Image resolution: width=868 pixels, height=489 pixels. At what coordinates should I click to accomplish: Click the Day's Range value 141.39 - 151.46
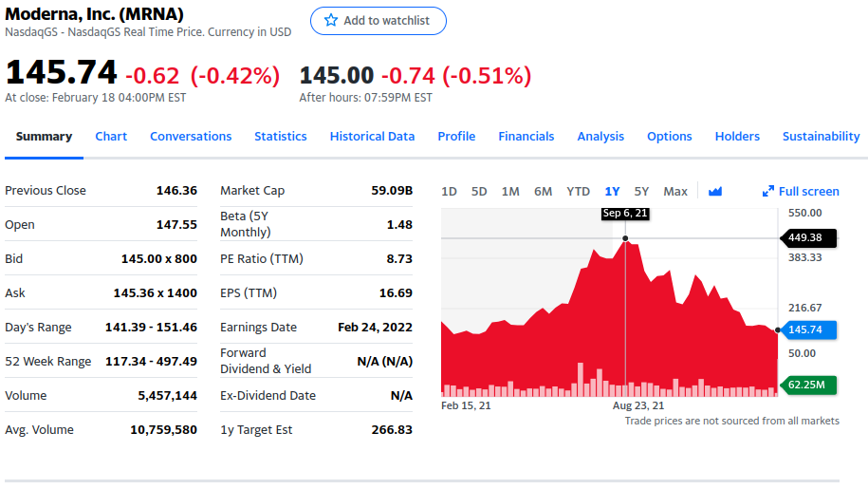[x=151, y=328]
